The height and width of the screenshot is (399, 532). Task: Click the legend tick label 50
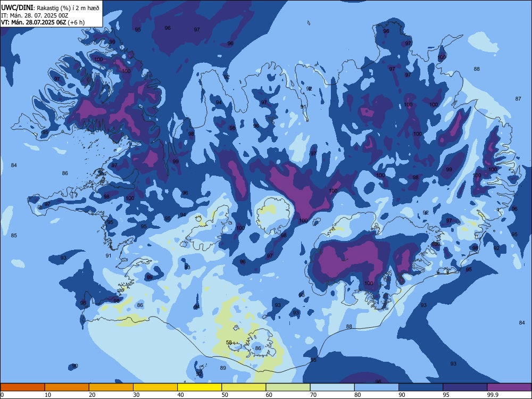click(225, 395)
